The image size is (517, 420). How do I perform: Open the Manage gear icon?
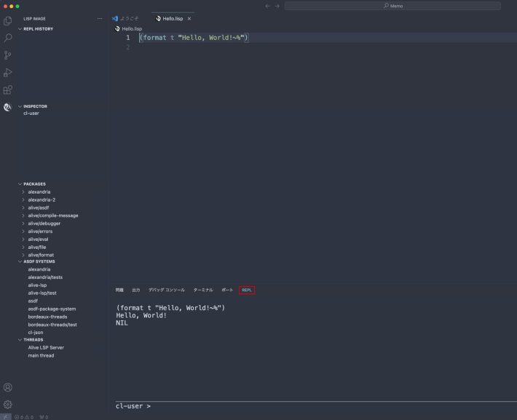coord(7,404)
